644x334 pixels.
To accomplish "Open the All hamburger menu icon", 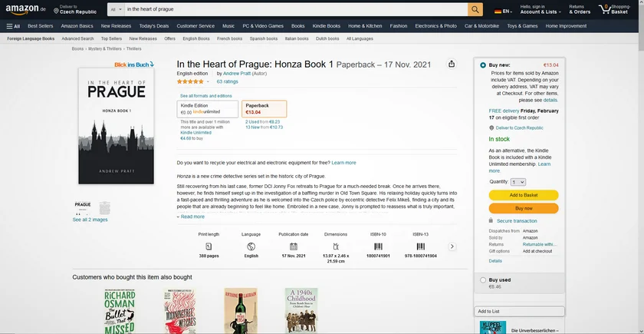I will point(13,25).
